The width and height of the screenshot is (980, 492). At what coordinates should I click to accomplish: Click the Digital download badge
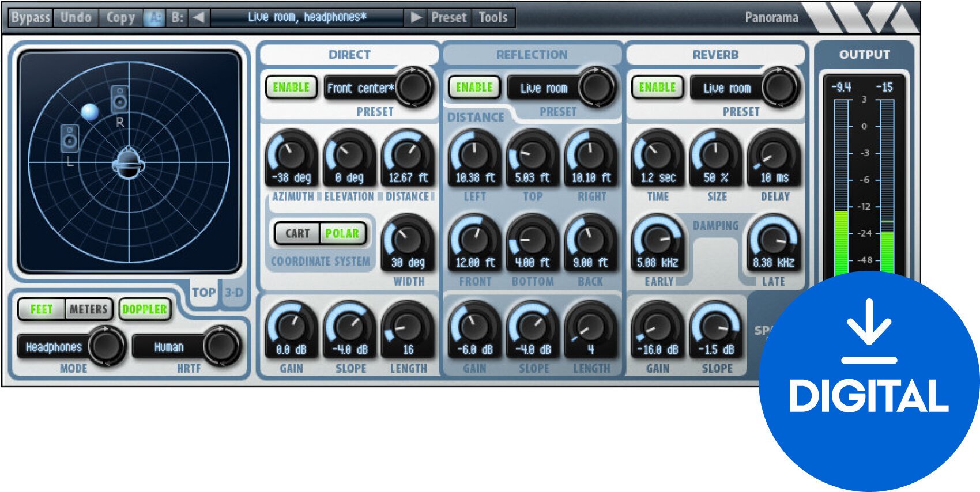869,381
